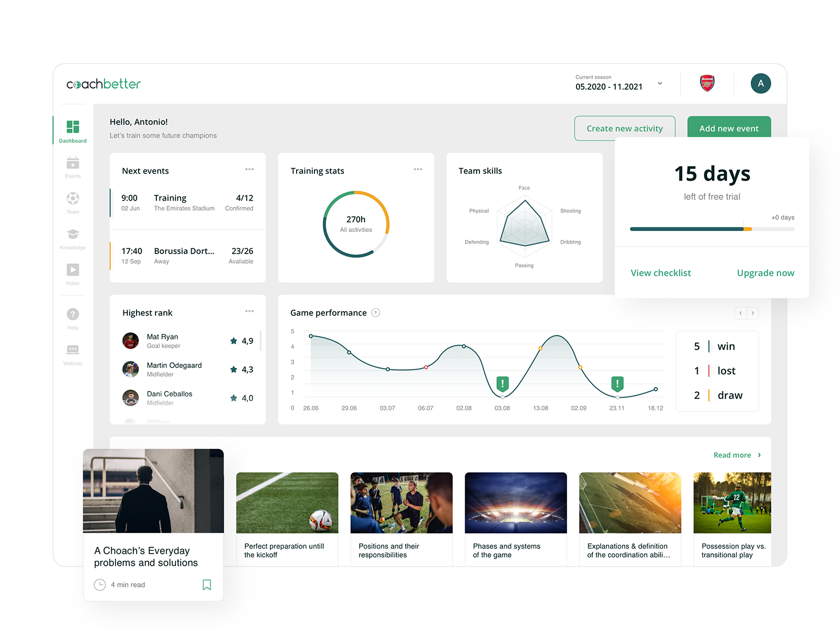Image resolution: width=840 pixels, height=630 pixels.
Task: Open the Next events three-dot menu
Action: (x=249, y=169)
